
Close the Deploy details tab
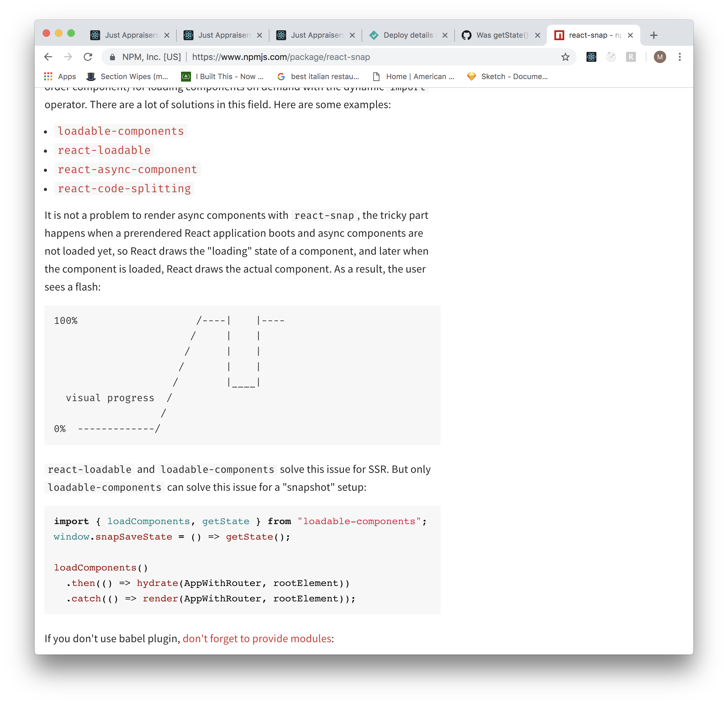click(445, 35)
